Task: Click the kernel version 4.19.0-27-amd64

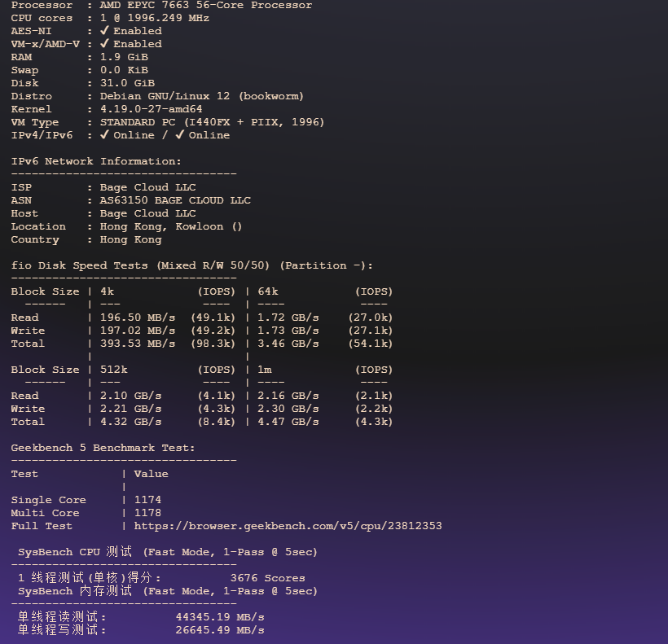Action: click(x=151, y=109)
